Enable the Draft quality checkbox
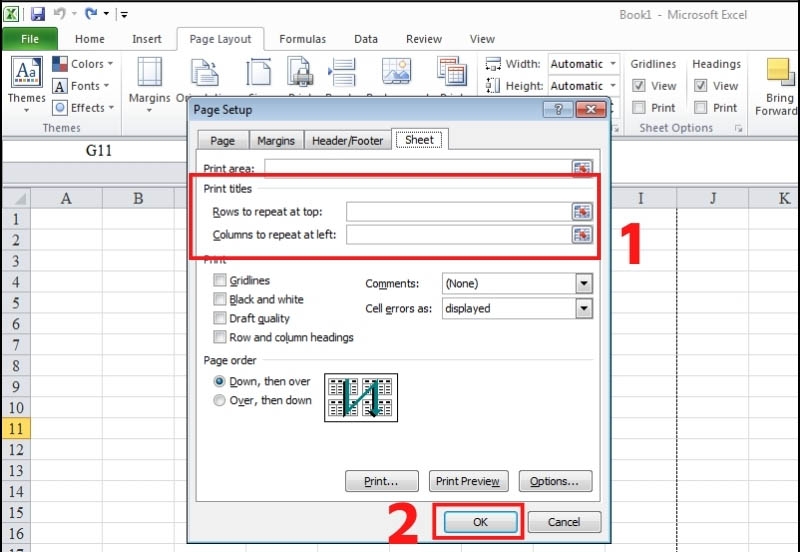Image resolution: width=800 pixels, height=552 pixels. [x=220, y=318]
